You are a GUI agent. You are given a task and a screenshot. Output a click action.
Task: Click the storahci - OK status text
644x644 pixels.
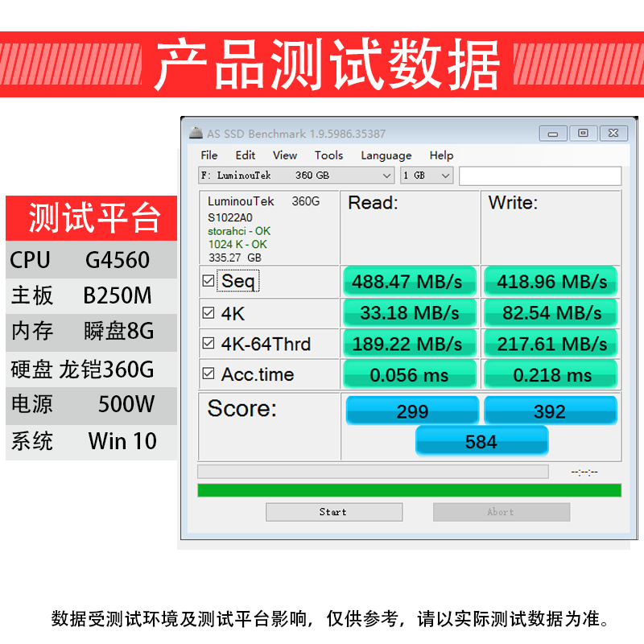click(239, 231)
